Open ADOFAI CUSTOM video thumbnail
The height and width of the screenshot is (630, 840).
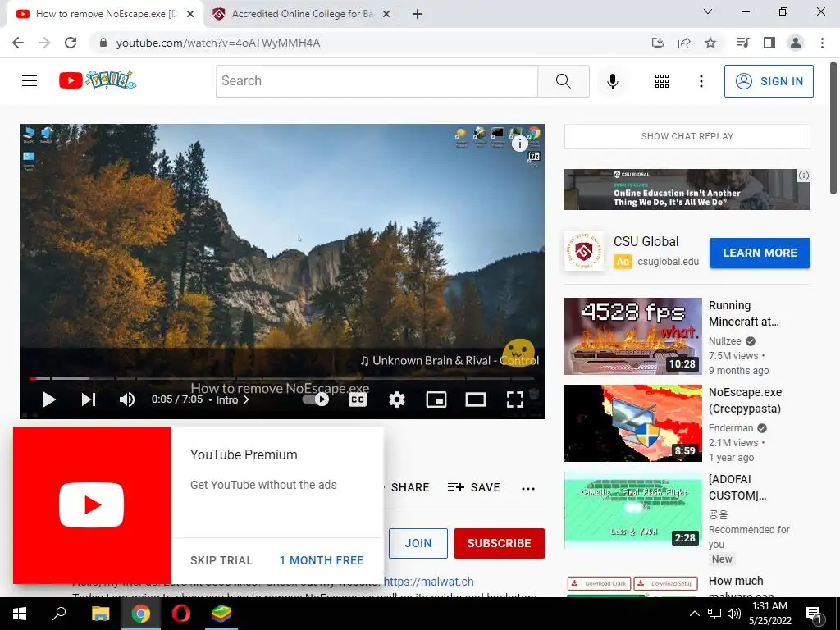[x=632, y=510]
